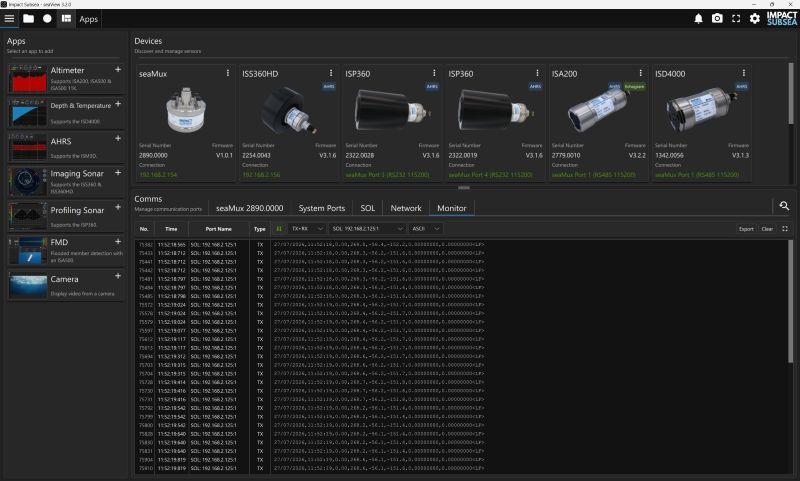Click the Port Name column header
Viewport: 800px width, 481px height.
(218, 229)
